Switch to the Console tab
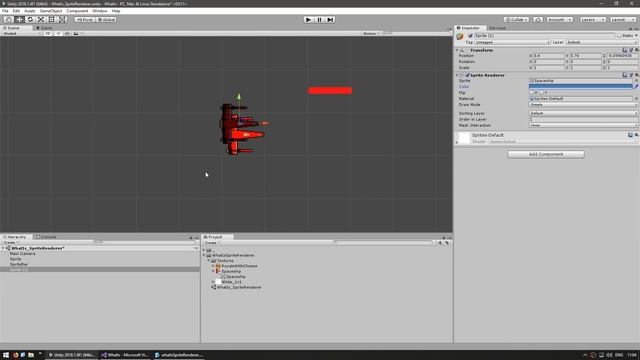This screenshot has width=640, height=360. coord(46,237)
